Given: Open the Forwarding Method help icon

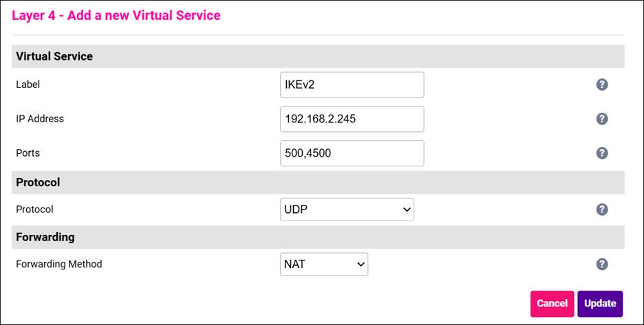Looking at the screenshot, I should point(601,264).
